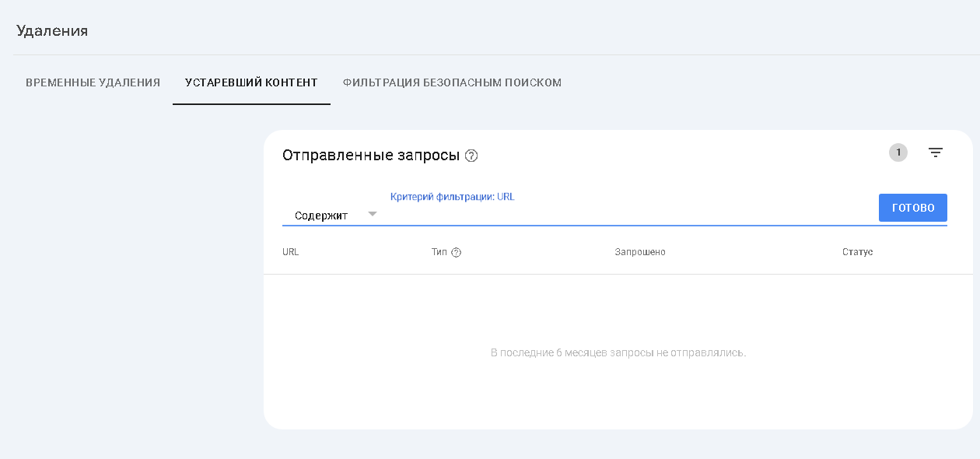Viewport: 980px width, 459px height.
Task: Open the Содержит condition selector
Action: click(x=321, y=215)
